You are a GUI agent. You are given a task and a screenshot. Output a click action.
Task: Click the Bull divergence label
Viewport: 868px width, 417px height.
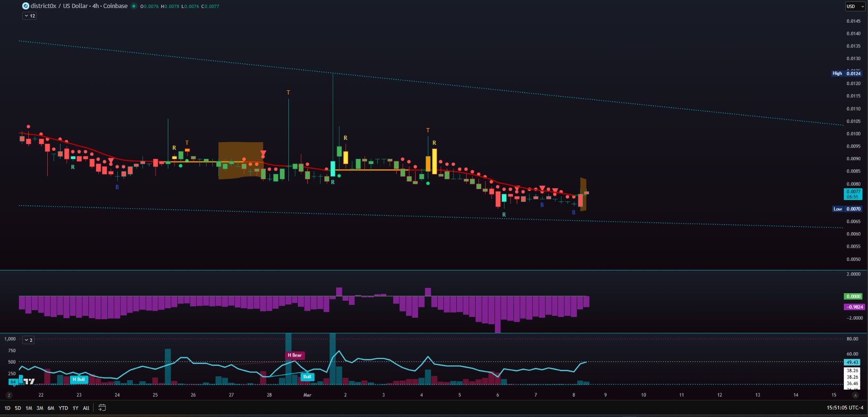click(x=307, y=377)
